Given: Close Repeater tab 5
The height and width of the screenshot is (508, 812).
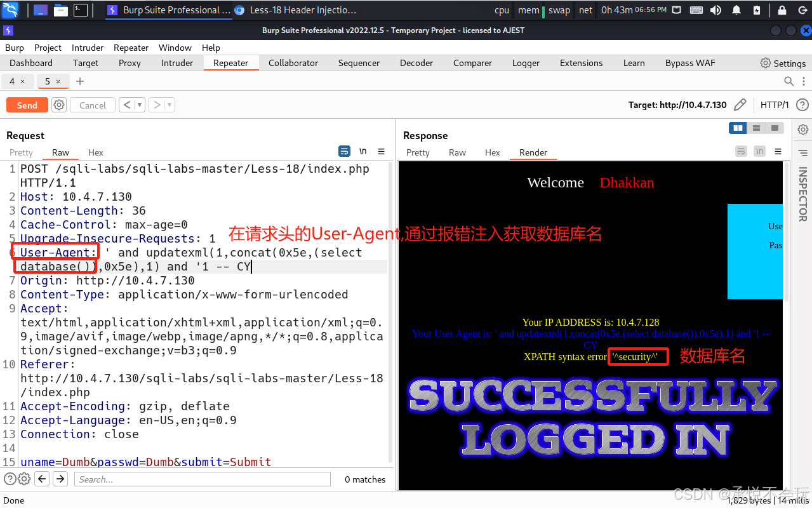Looking at the screenshot, I should click(58, 81).
